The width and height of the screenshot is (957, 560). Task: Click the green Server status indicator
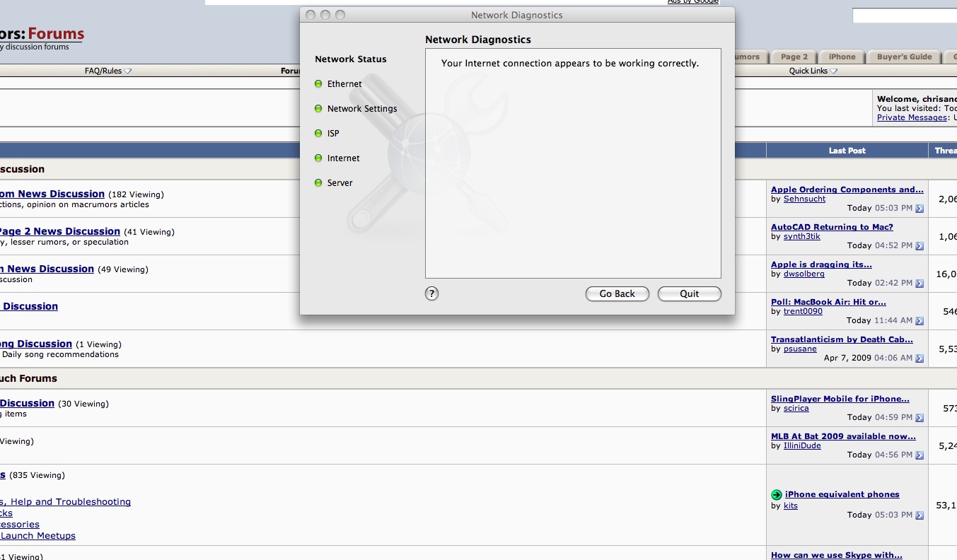coord(318,183)
